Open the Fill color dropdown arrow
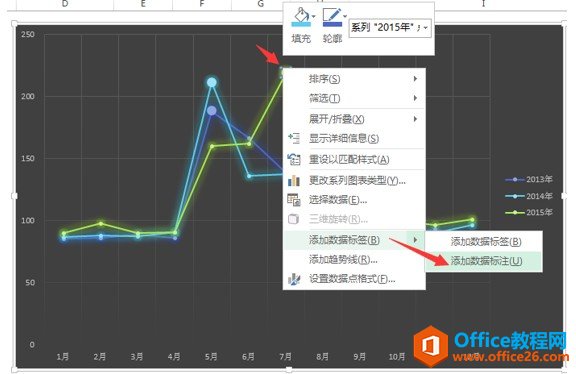 click(x=313, y=17)
